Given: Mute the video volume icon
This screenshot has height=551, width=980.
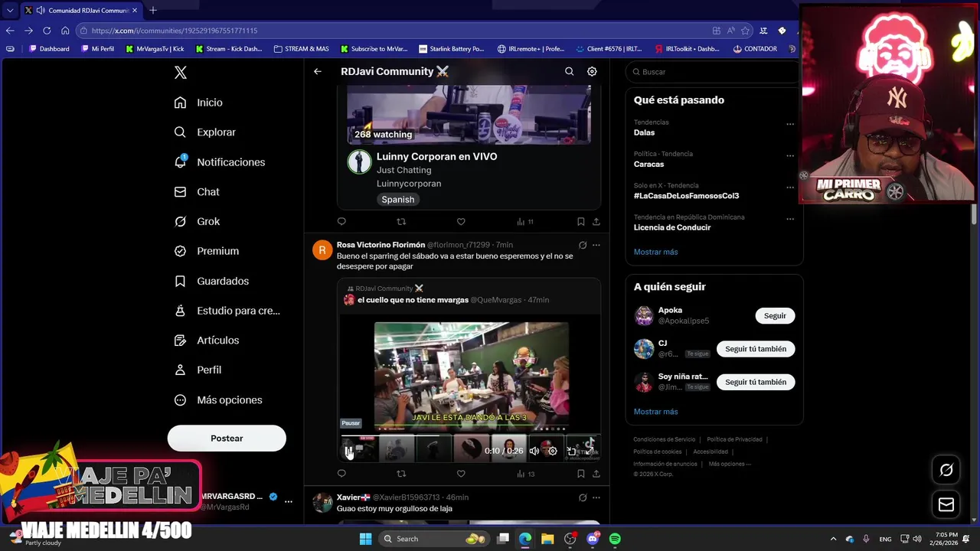Looking at the screenshot, I should (534, 452).
